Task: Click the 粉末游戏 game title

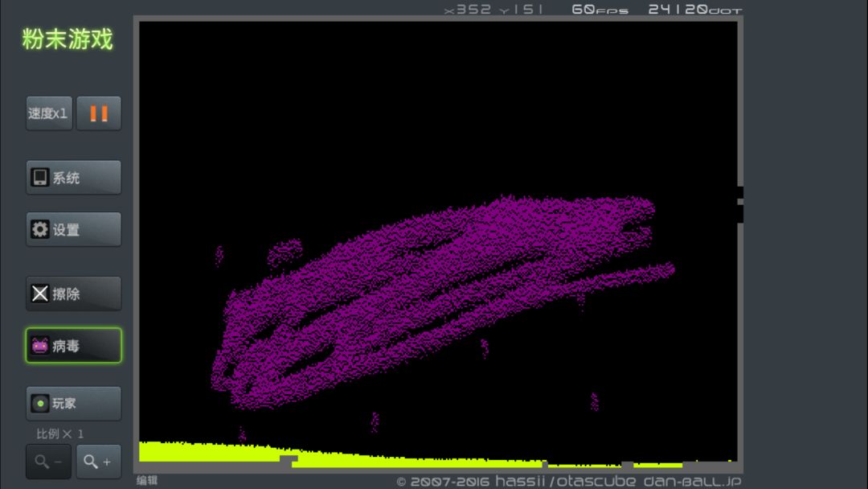Action: point(68,39)
